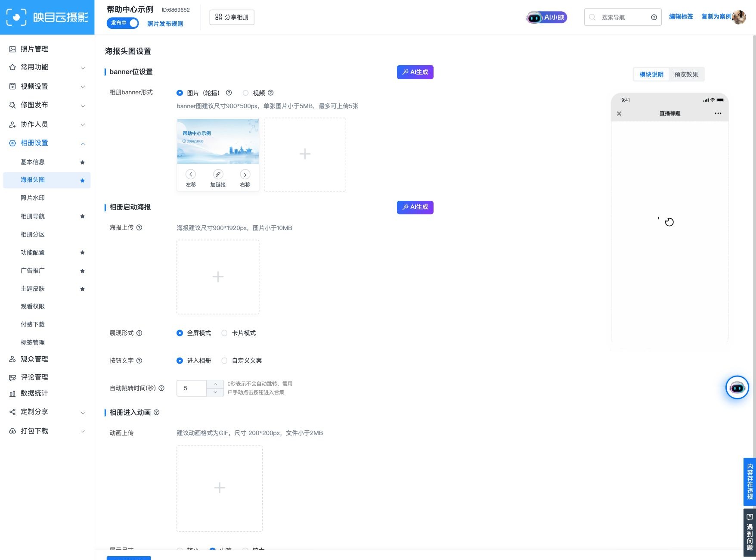This screenshot has height=560, width=756.
Task: Click the 编辑标签 link
Action: coord(681,16)
